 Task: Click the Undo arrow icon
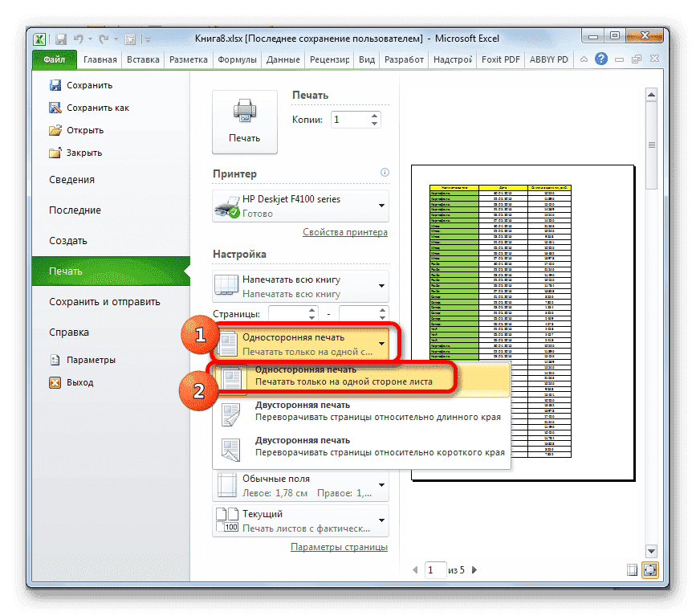pyautogui.click(x=79, y=38)
